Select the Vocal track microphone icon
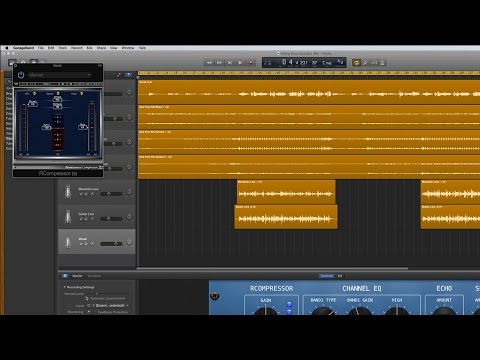Screen dimensions: 480x360 tap(68, 242)
